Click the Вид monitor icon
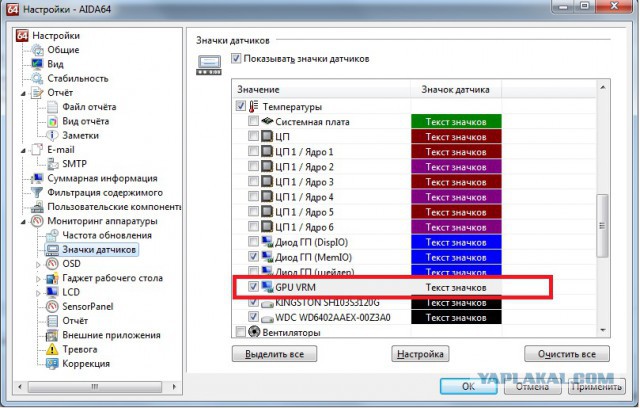This screenshot has height=408, width=640. (38, 64)
